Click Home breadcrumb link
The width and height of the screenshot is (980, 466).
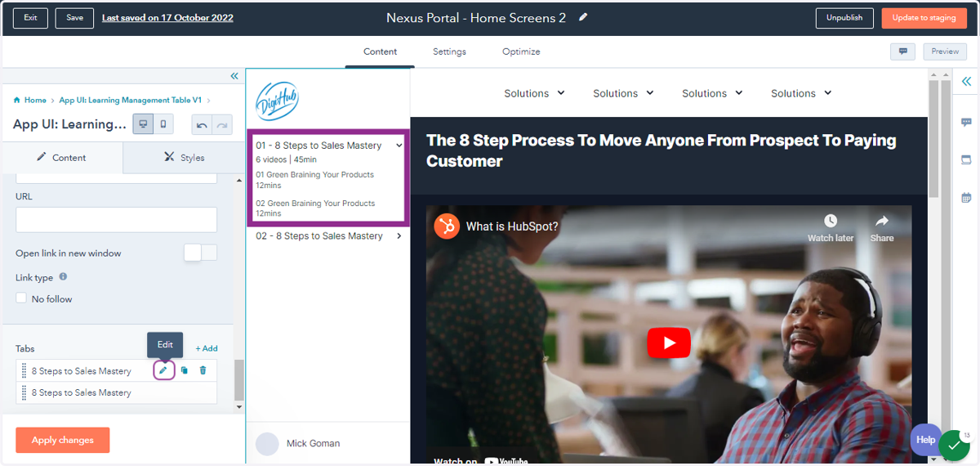(35, 101)
